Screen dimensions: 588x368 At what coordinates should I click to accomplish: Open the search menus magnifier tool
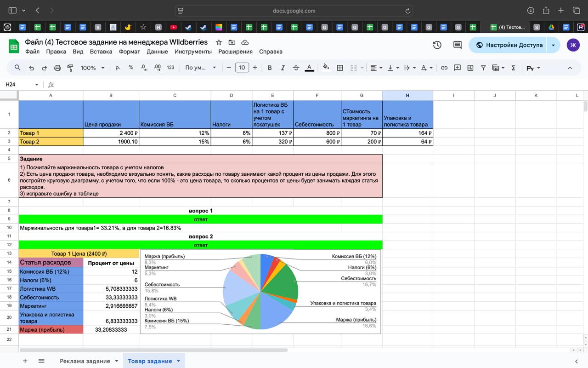(x=17, y=68)
